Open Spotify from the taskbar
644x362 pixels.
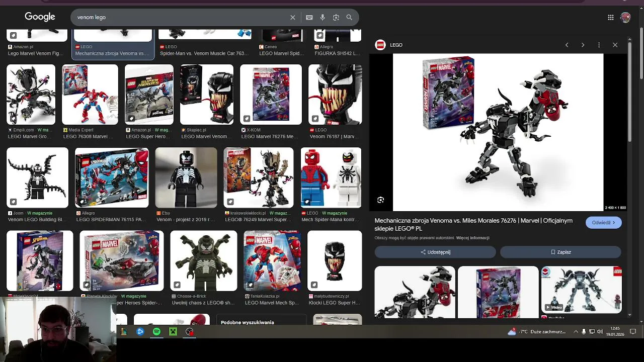tap(156, 331)
